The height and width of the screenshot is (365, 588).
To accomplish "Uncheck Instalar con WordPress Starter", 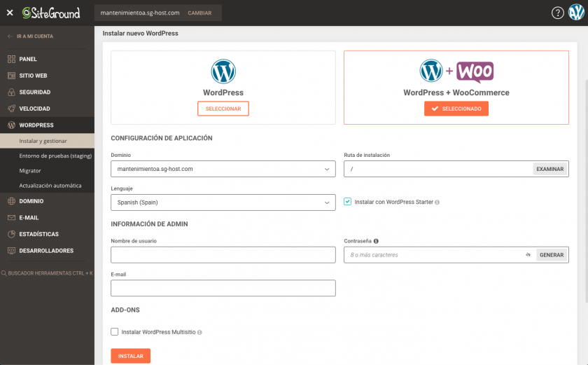I will pos(348,202).
